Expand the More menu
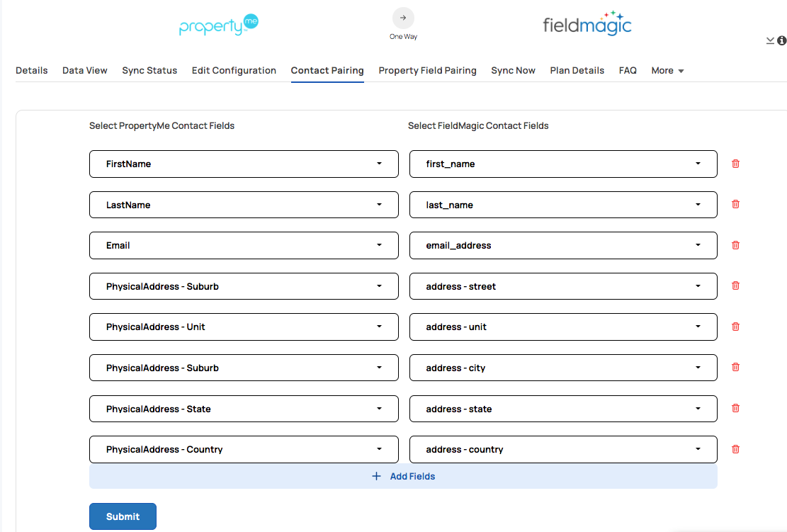This screenshot has width=787, height=532. (667, 71)
